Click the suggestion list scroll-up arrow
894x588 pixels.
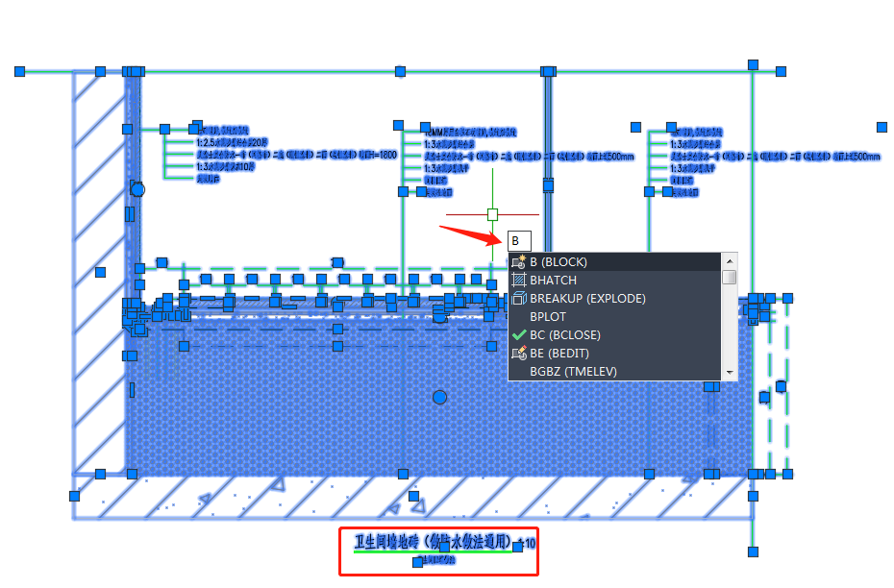730,261
